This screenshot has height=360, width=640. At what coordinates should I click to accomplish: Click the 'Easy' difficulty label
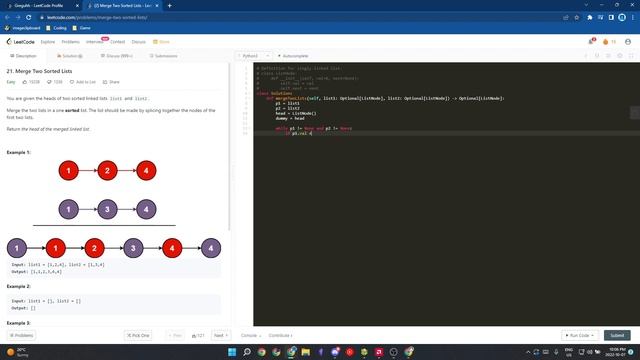coord(11,82)
